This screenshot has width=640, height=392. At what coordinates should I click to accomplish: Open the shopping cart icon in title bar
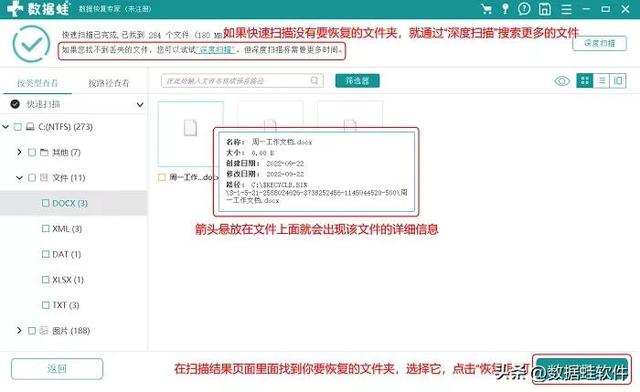pyautogui.click(x=486, y=9)
